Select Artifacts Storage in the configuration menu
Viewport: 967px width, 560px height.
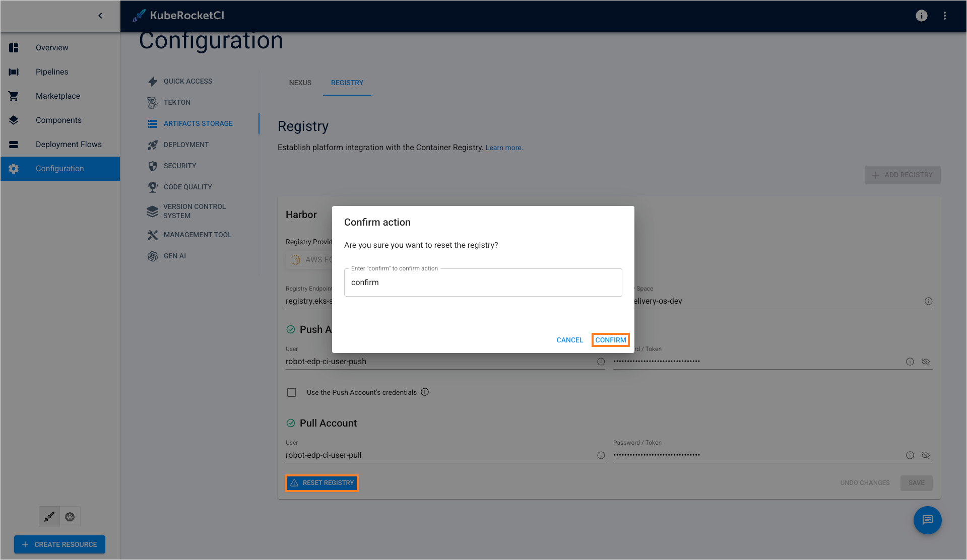(x=198, y=123)
